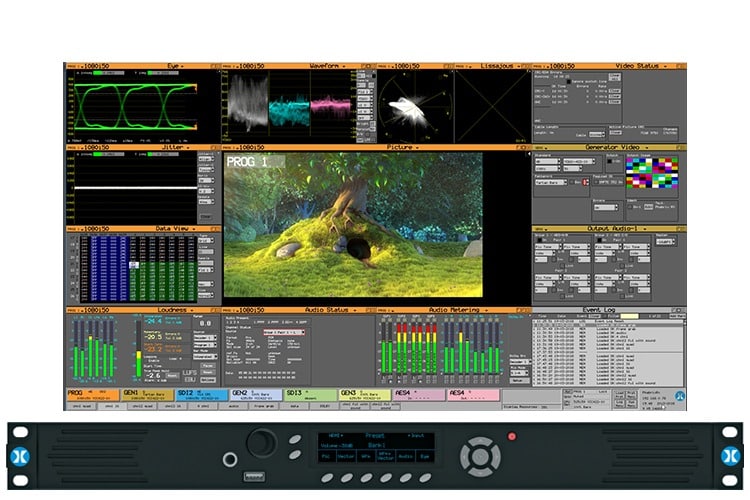Push the left arrow on the navigation pad
750x500 pixels.
466,457
